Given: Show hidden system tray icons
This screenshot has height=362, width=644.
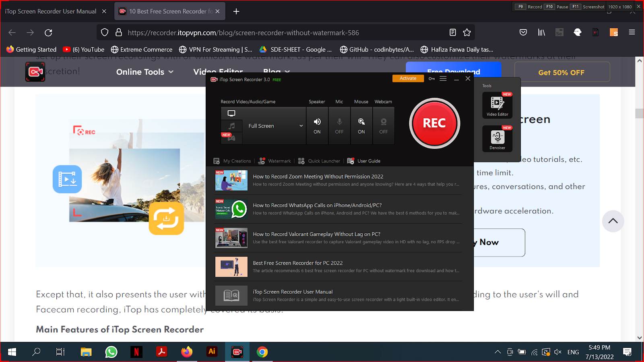Looking at the screenshot, I should tap(498, 352).
